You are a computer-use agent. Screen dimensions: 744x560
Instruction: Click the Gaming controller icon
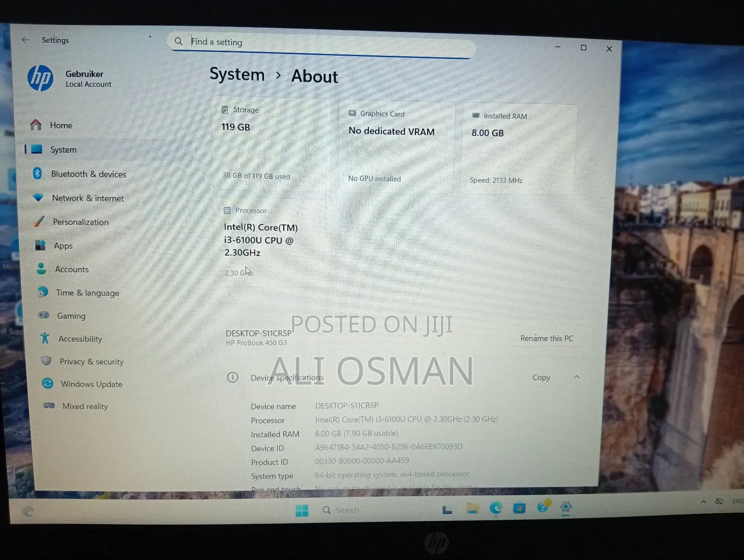[x=44, y=315]
